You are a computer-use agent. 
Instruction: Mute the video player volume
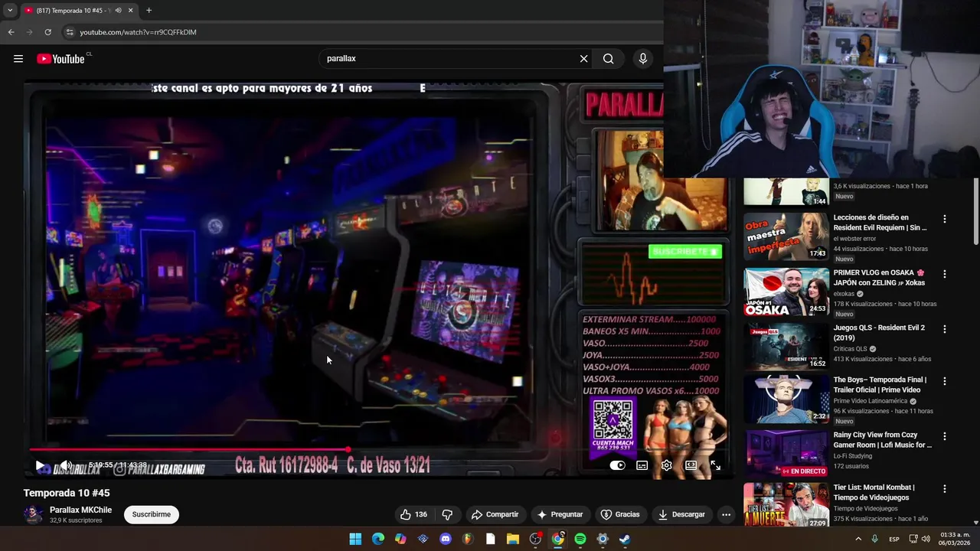tap(66, 465)
